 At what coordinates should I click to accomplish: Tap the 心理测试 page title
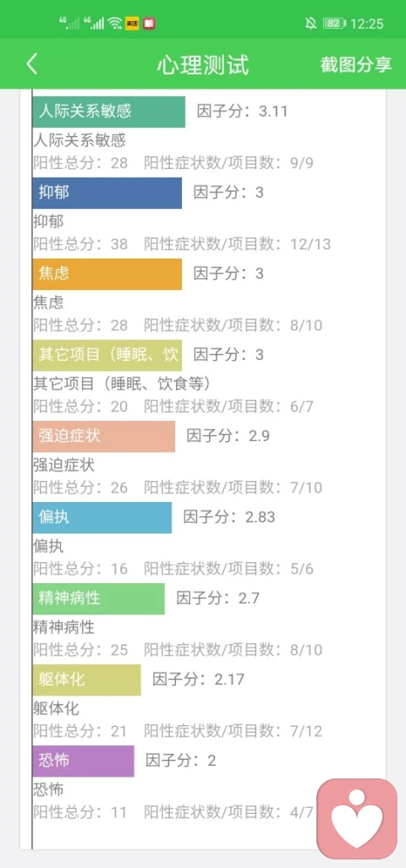[203, 65]
